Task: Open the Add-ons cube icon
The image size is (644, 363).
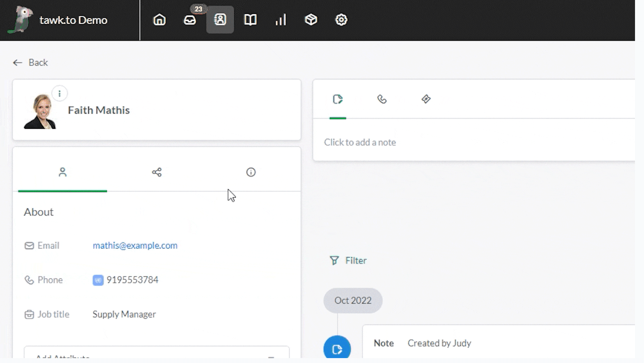Action: 311,20
